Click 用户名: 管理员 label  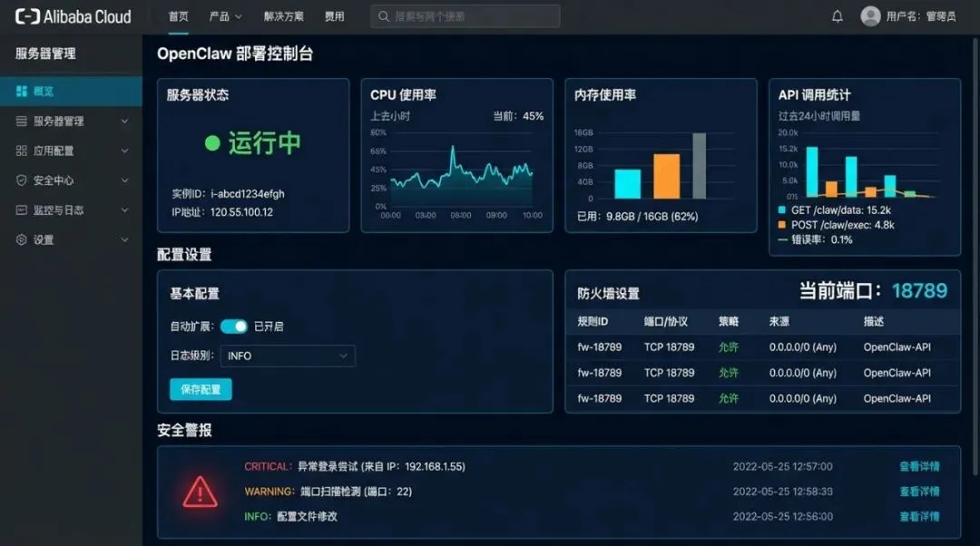(921, 17)
